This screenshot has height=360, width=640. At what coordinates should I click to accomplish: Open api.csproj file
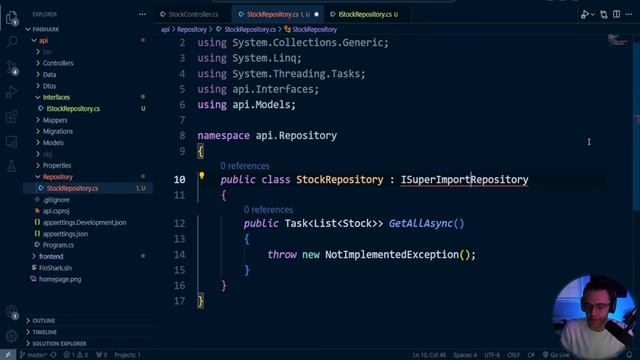tap(56, 211)
